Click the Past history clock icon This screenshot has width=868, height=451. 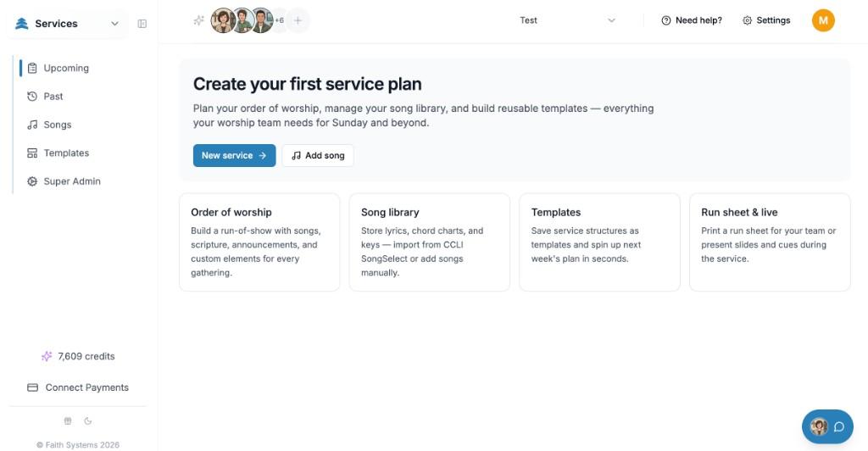pos(32,97)
